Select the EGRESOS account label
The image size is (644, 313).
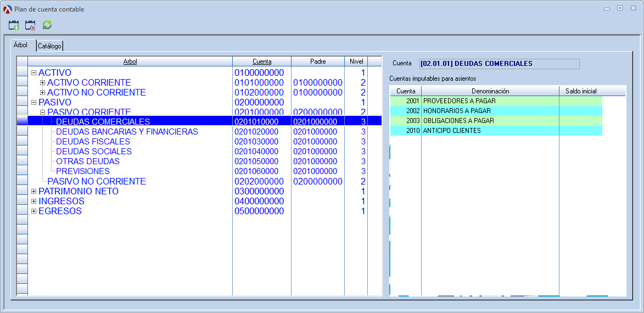(60, 211)
